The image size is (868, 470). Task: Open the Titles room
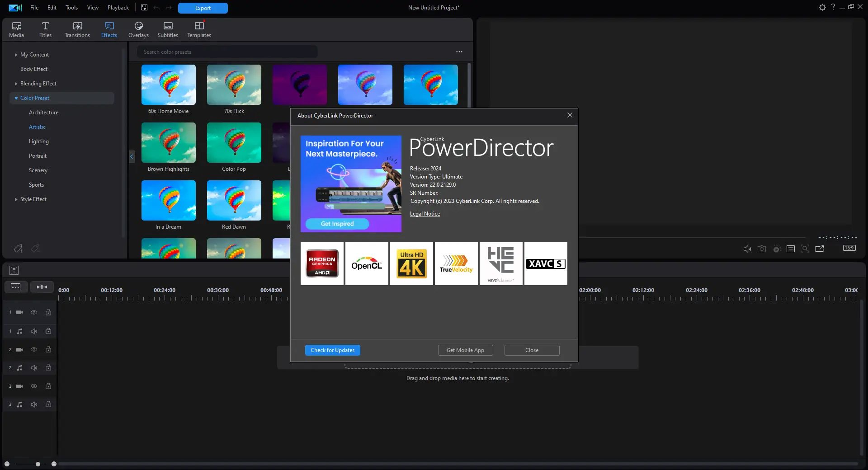click(x=45, y=30)
